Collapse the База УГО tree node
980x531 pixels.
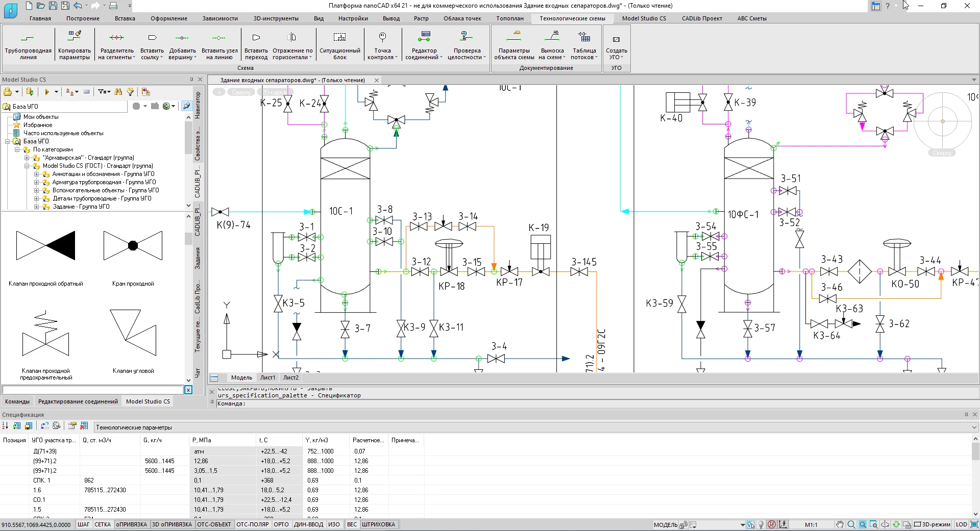(x=8, y=141)
